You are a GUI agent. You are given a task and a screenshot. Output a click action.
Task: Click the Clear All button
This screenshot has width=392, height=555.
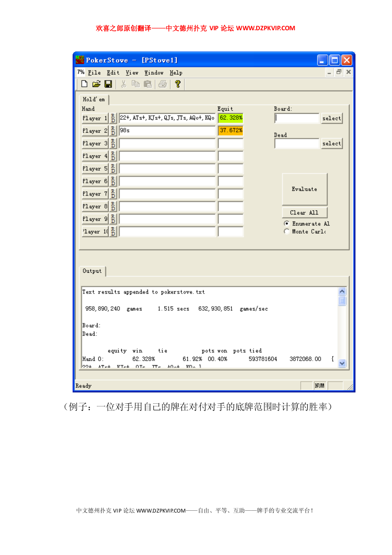click(304, 213)
